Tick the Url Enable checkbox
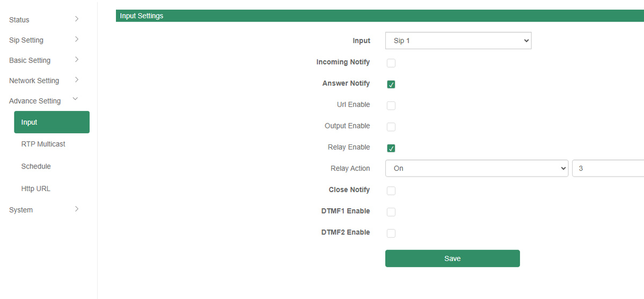 (x=391, y=105)
